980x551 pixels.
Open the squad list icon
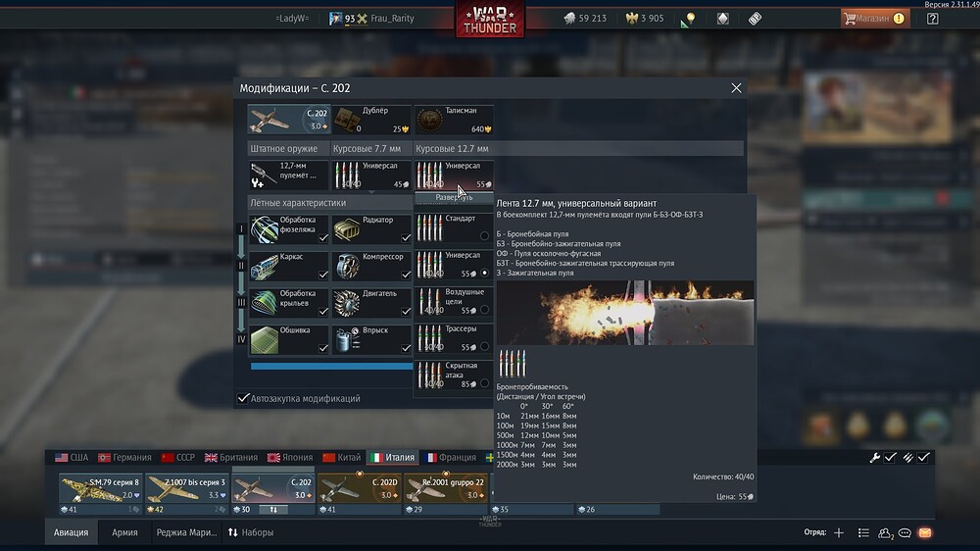(863, 533)
